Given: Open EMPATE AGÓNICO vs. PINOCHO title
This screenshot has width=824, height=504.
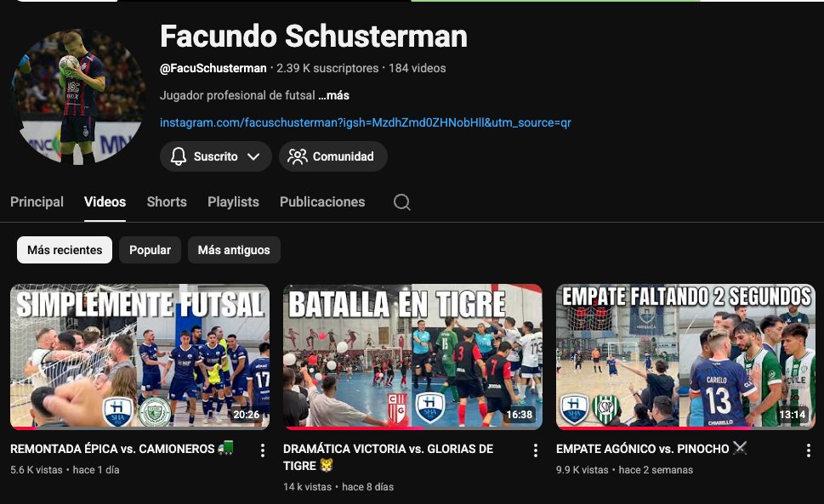Looking at the screenshot, I should [651, 449].
